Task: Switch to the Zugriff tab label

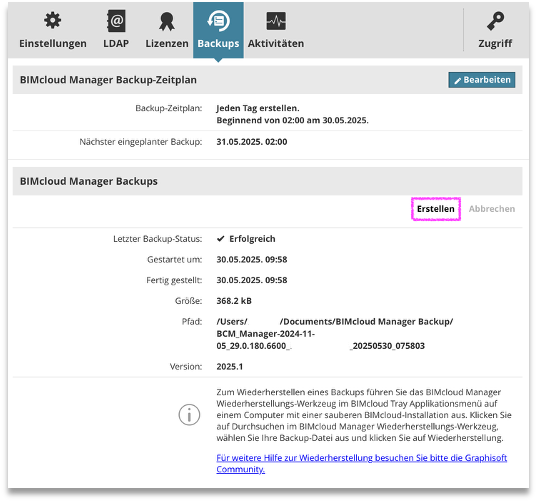Action: pos(495,44)
